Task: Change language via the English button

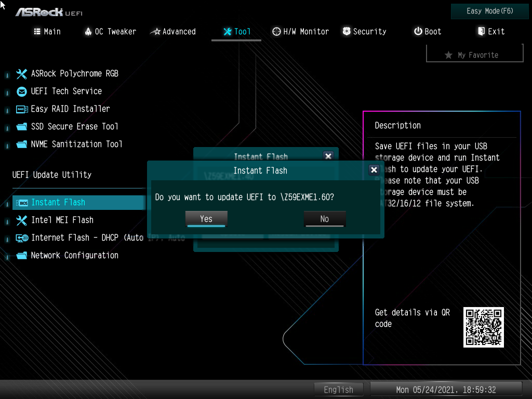Action: 339,390
